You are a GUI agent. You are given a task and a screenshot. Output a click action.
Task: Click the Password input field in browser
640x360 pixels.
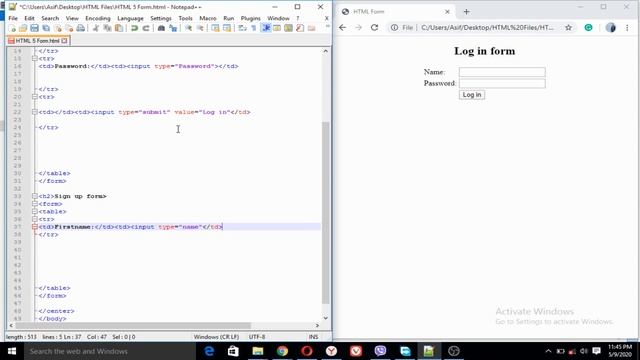[502, 84]
